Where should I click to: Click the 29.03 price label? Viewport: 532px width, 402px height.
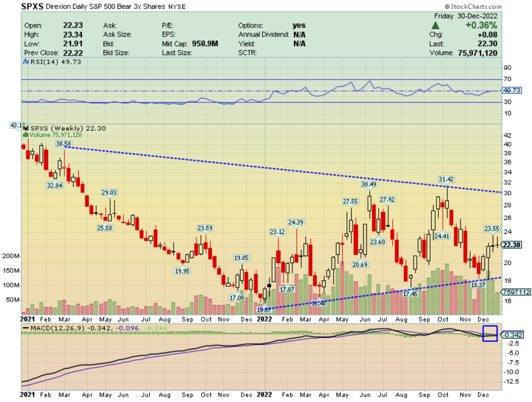point(109,192)
